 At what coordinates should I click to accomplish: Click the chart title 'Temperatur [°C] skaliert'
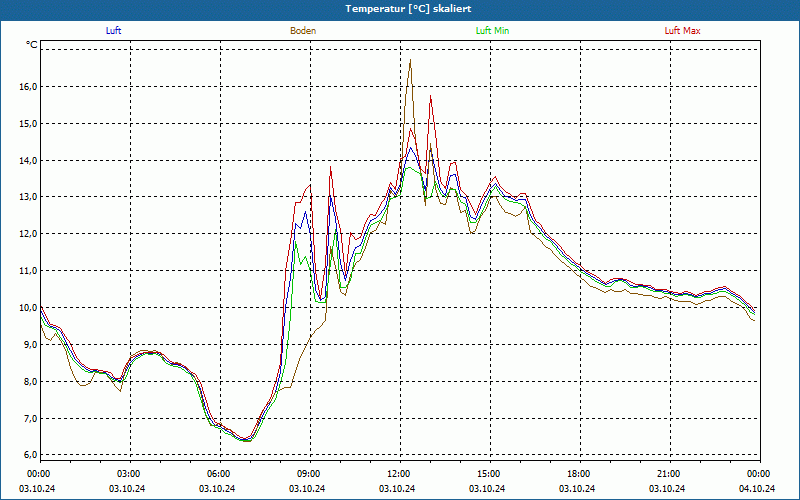(408, 9)
